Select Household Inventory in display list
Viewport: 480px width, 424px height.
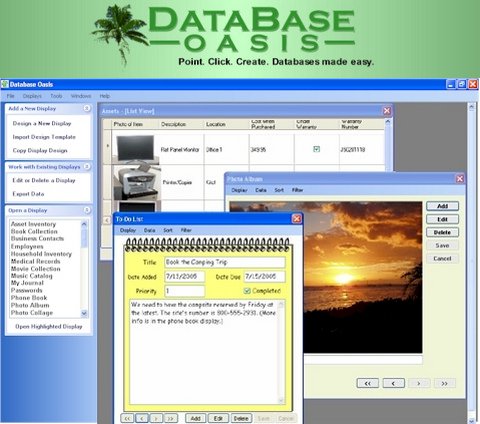pos(41,254)
